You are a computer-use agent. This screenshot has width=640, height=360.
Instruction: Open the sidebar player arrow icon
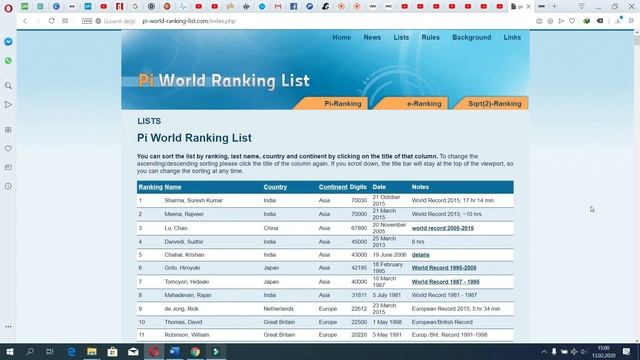click(x=8, y=104)
